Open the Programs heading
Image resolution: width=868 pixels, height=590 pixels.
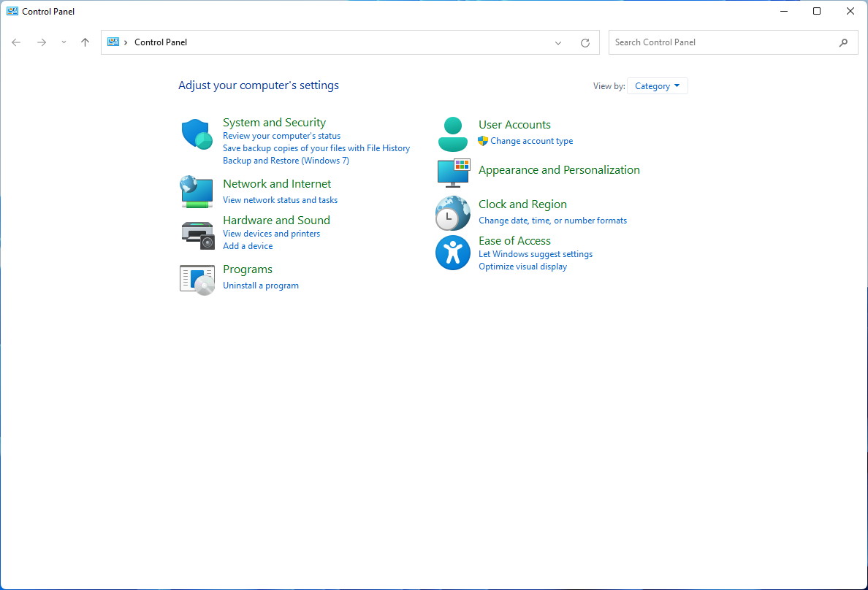click(248, 269)
